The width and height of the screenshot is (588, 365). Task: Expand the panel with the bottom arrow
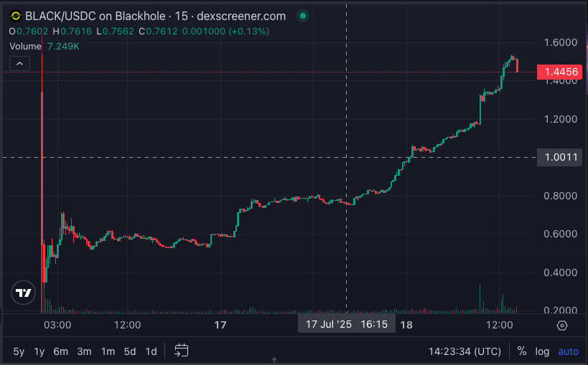pyautogui.click(x=274, y=360)
